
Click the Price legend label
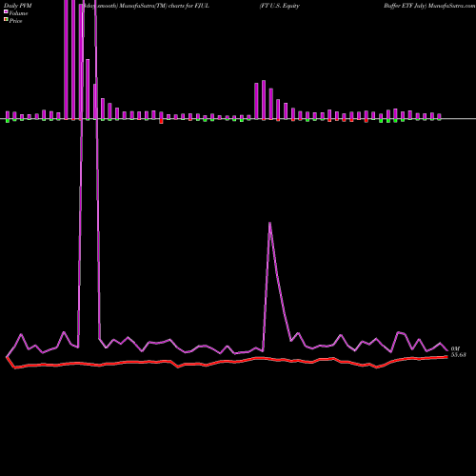pos(15,21)
